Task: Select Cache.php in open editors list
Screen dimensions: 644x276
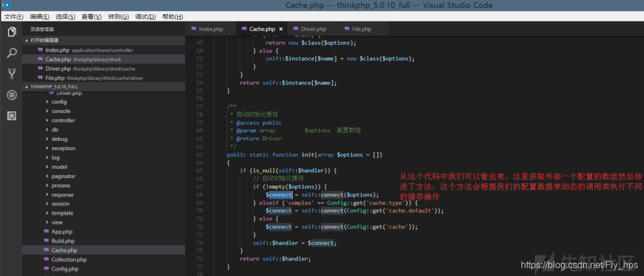Action: click(x=103, y=60)
